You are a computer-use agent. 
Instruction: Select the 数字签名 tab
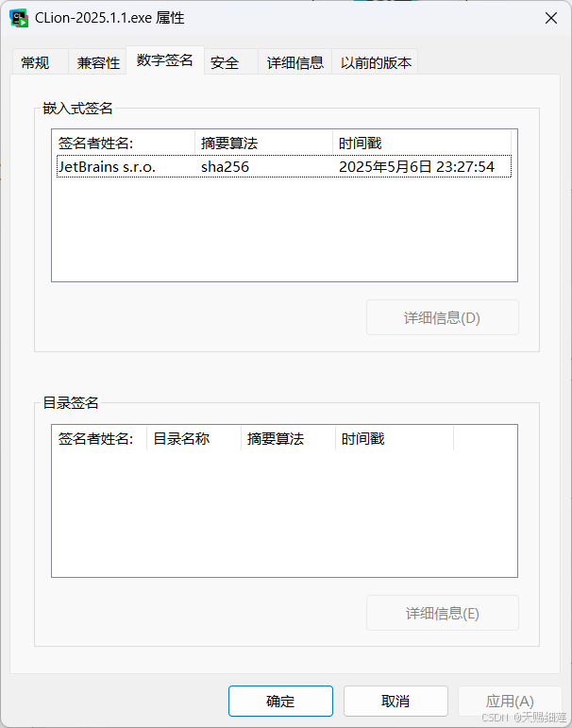coord(165,60)
